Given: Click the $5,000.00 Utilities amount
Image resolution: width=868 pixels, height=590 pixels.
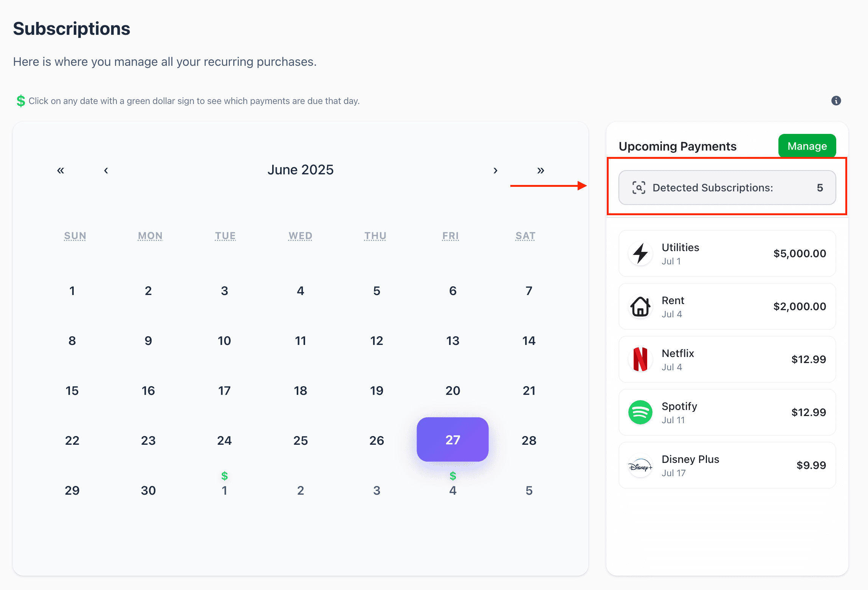Looking at the screenshot, I should click(800, 253).
